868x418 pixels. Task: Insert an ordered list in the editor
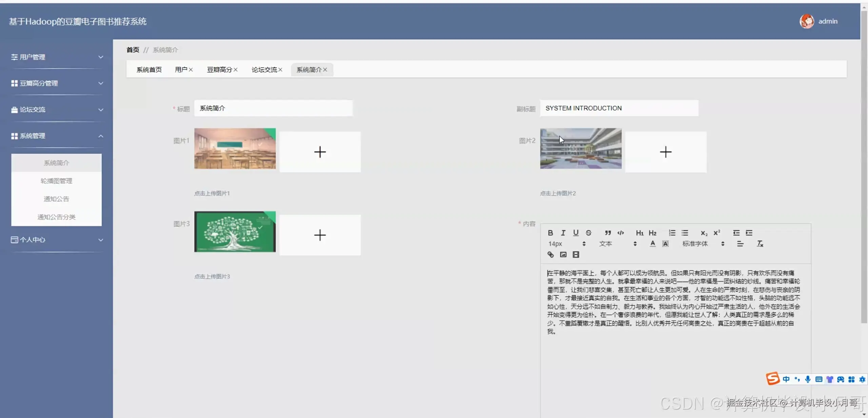pyautogui.click(x=671, y=233)
